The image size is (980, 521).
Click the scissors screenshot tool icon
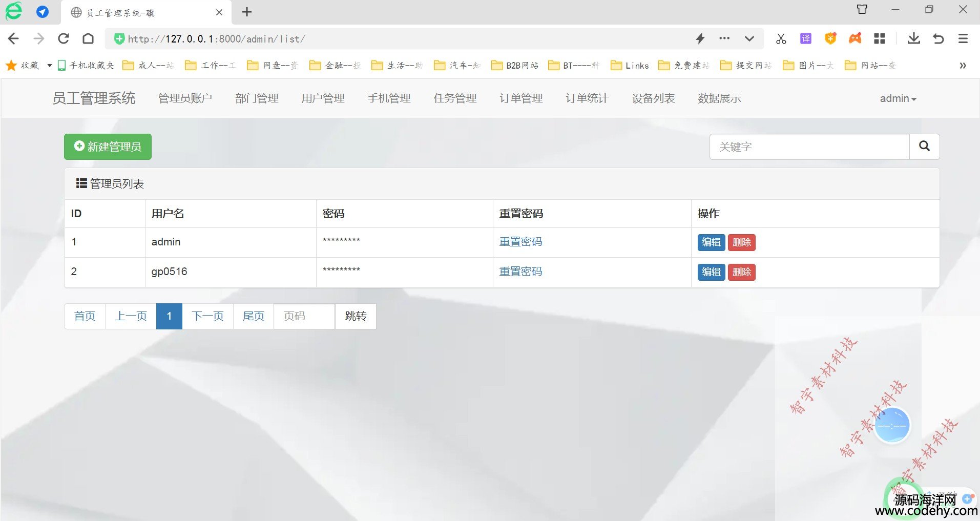tap(781, 38)
